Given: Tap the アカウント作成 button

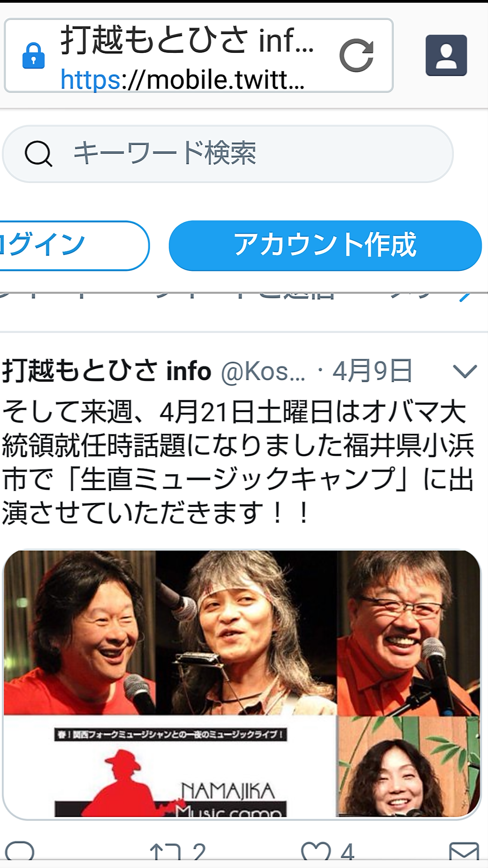Looking at the screenshot, I should pos(325,245).
